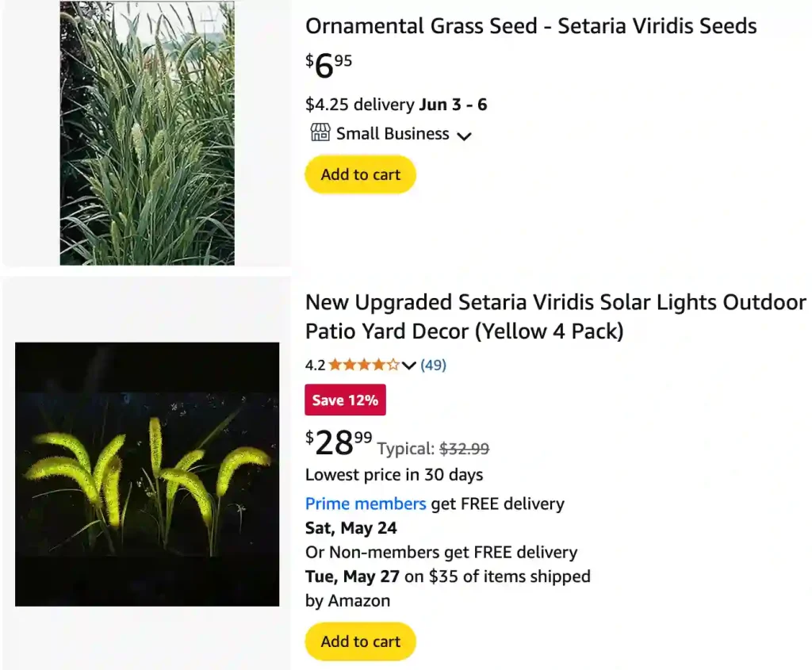Click the Sat, May 24 delivery date
Screen dimensions: 812x670
pyautogui.click(x=351, y=527)
